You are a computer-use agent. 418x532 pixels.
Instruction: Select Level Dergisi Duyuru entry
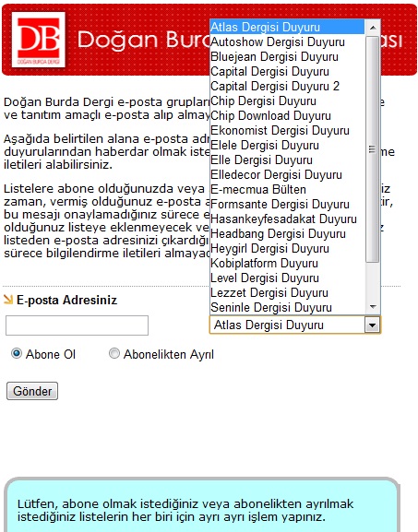pyautogui.click(x=287, y=278)
